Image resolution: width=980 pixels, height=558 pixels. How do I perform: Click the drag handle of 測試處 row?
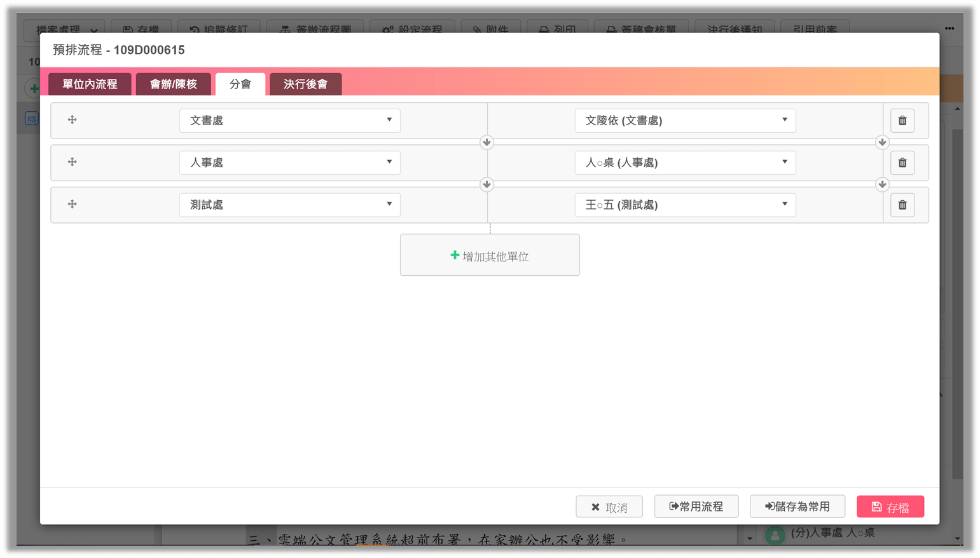pos(72,204)
